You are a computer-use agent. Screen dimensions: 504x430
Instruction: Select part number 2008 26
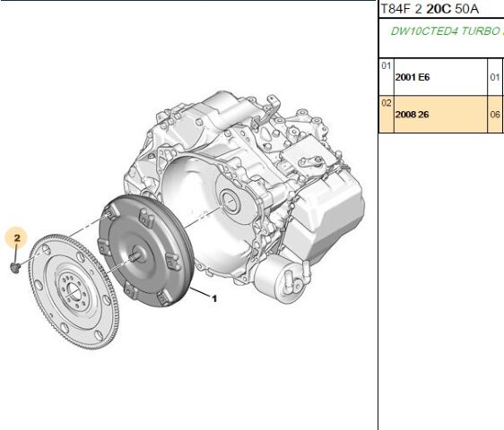412,115
